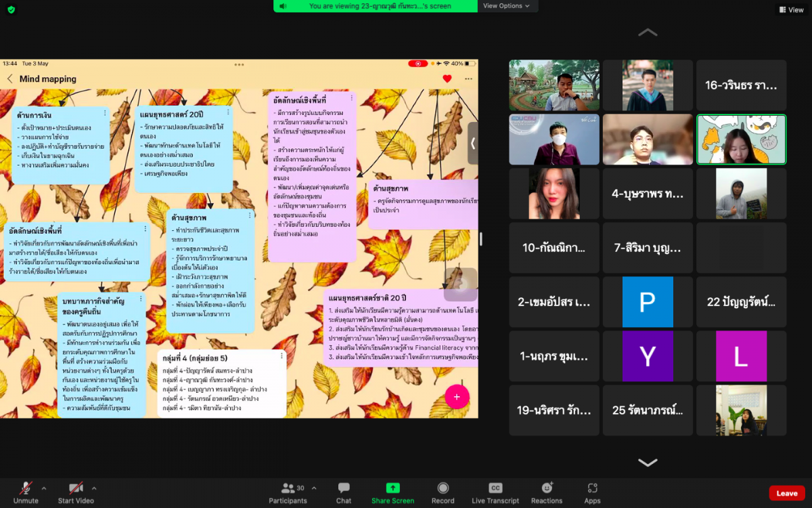Select the magenta L avatar tile
This screenshot has width=812, height=508.
pos(742,356)
